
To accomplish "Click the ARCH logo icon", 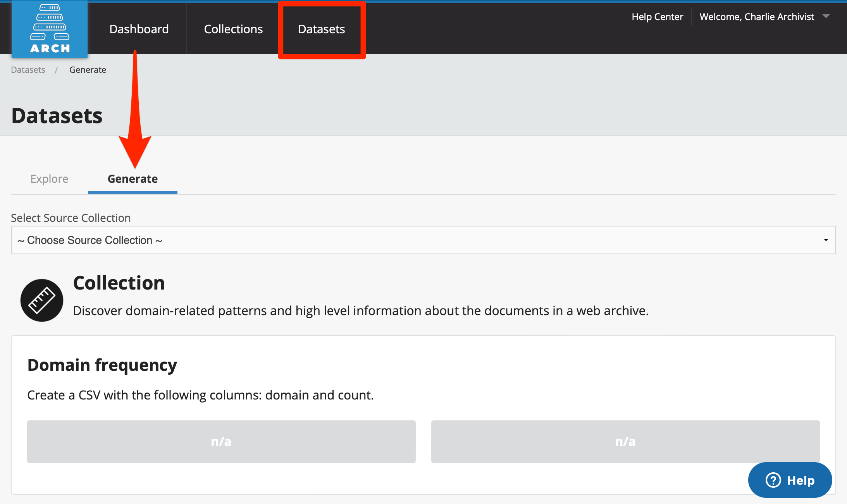I will 49,27.
